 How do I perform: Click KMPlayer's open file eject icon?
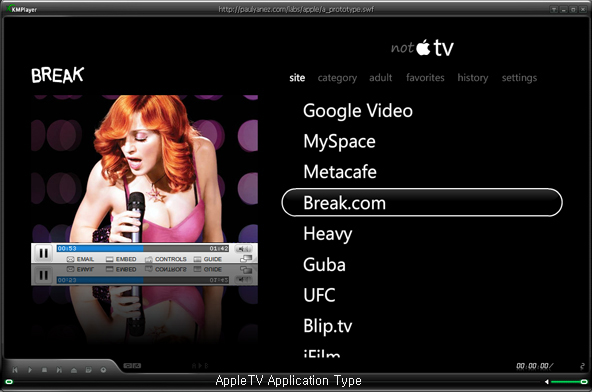point(74,370)
